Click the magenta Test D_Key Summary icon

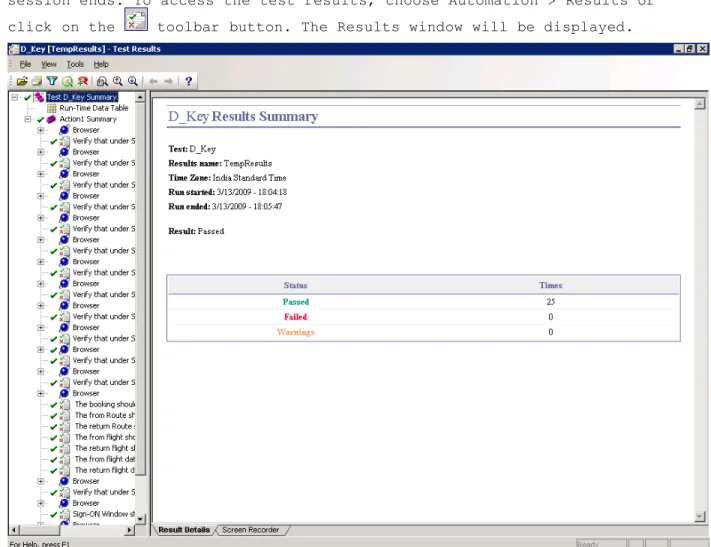tap(39, 97)
